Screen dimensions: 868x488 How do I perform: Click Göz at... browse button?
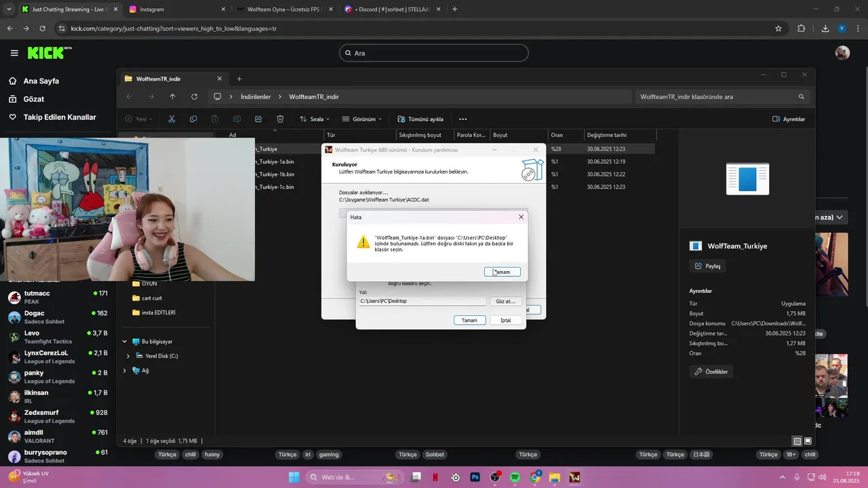point(505,301)
